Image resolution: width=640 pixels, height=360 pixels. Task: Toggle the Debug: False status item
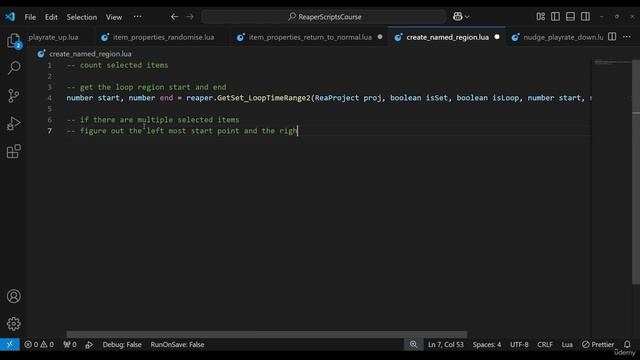point(122,344)
